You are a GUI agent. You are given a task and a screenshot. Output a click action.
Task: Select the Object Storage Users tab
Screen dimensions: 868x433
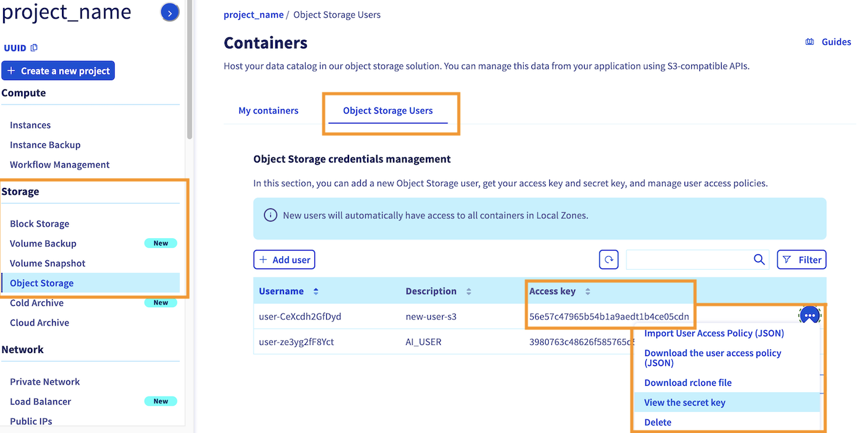(387, 110)
